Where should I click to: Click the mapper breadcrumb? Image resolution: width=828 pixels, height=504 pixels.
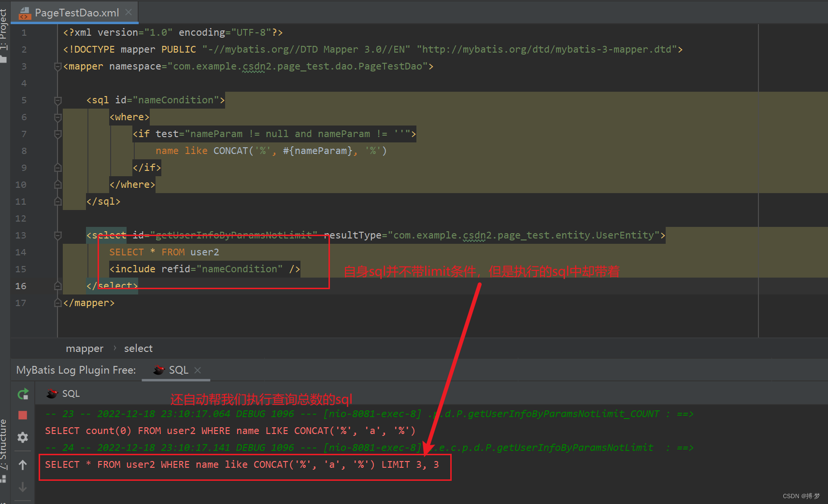pos(85,349)
